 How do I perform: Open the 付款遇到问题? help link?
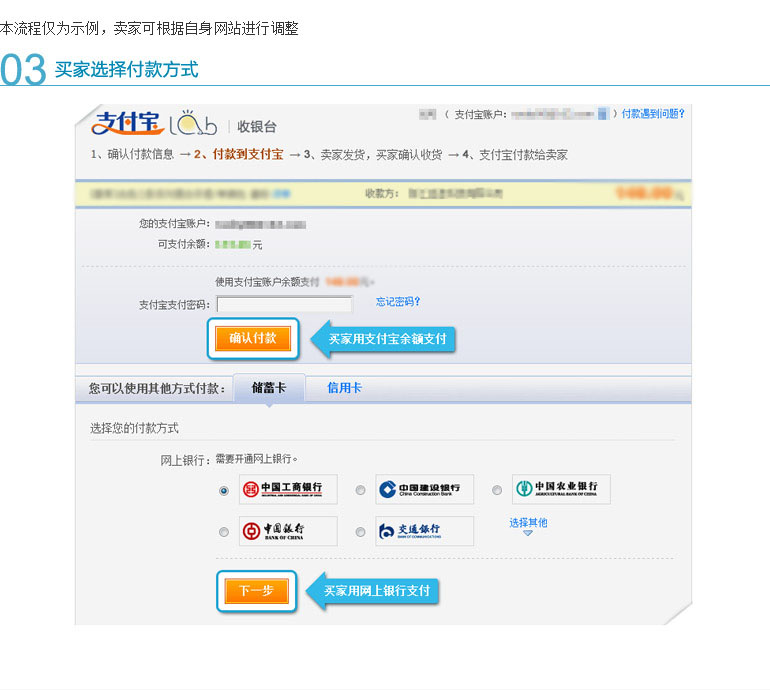click(653, 114)
